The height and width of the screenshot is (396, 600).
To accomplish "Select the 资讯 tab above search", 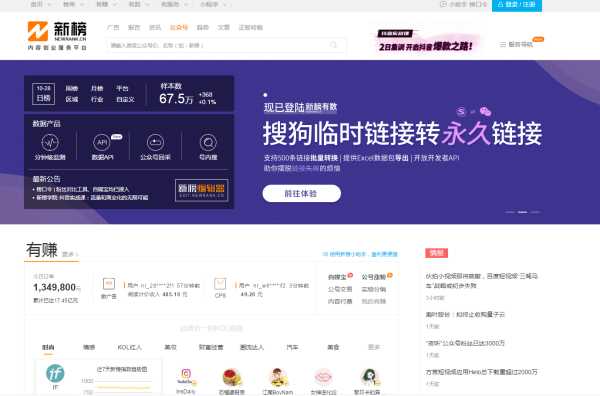I will click(x=155, y=28).
